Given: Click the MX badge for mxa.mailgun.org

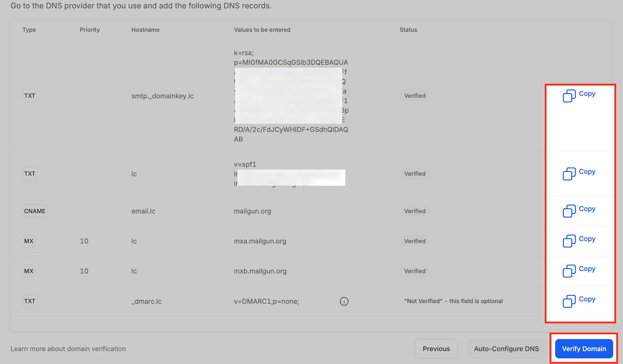Looking at the screenshot, I should (x=29, y=241).
